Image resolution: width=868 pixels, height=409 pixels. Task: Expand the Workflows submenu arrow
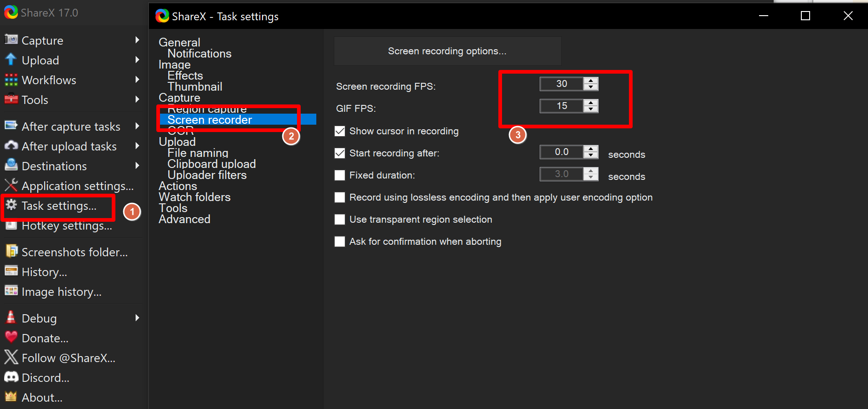coord(137,80)
